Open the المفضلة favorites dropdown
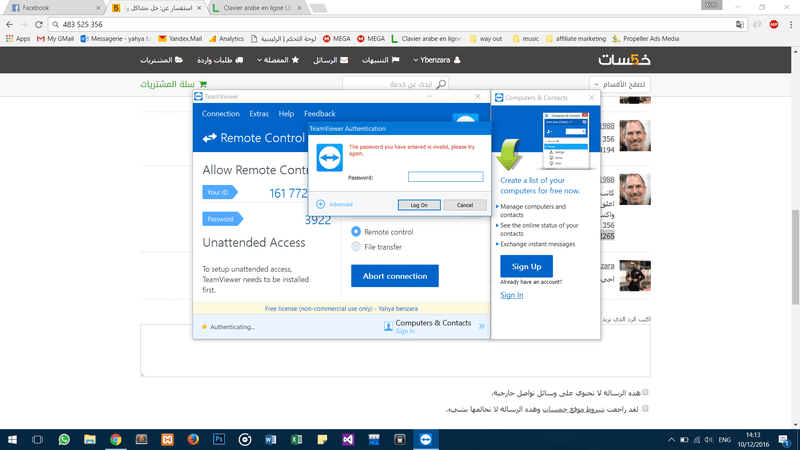 278,60
